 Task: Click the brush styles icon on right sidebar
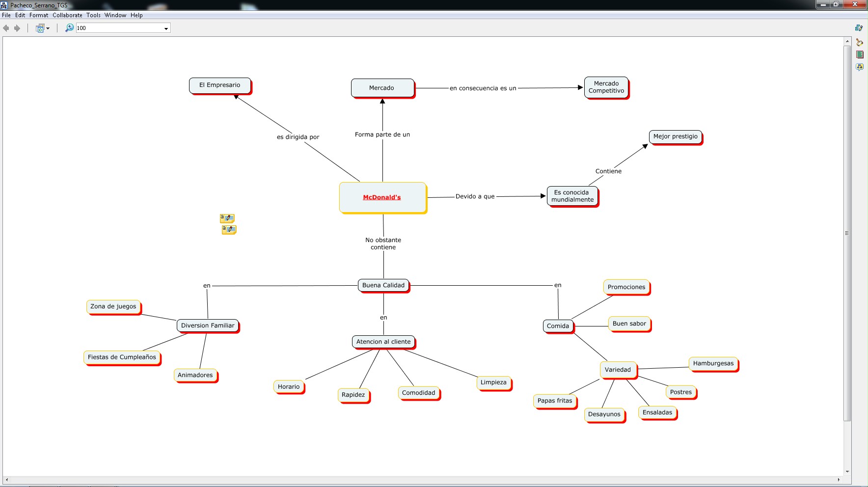click(859, 43)
